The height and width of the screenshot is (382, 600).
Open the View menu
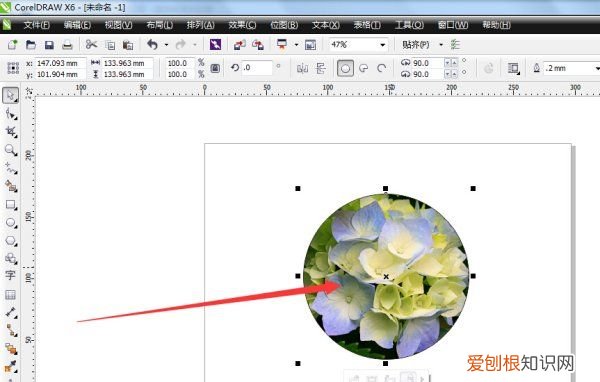(x=119, y=25)
